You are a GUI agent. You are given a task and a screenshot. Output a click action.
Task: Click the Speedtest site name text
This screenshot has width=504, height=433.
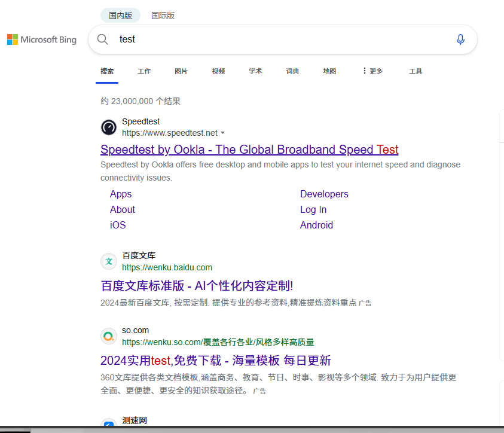[x=140, y=121]
